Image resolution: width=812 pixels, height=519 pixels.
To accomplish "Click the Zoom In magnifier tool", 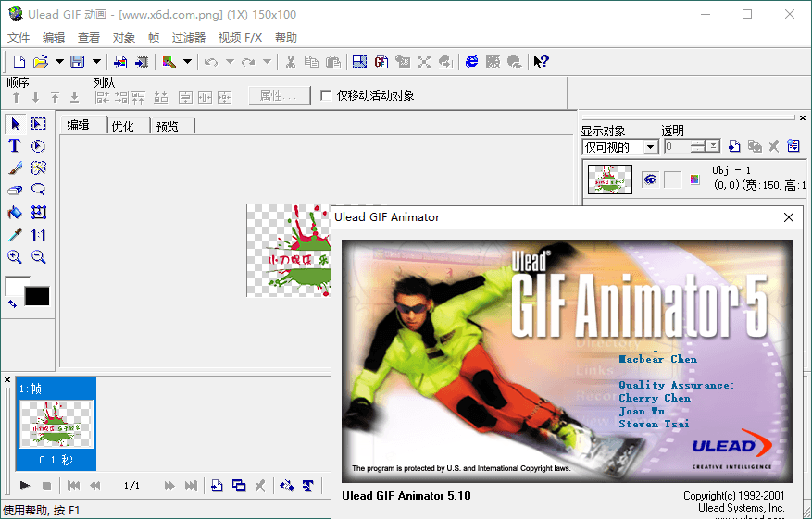I will point(15,257).
